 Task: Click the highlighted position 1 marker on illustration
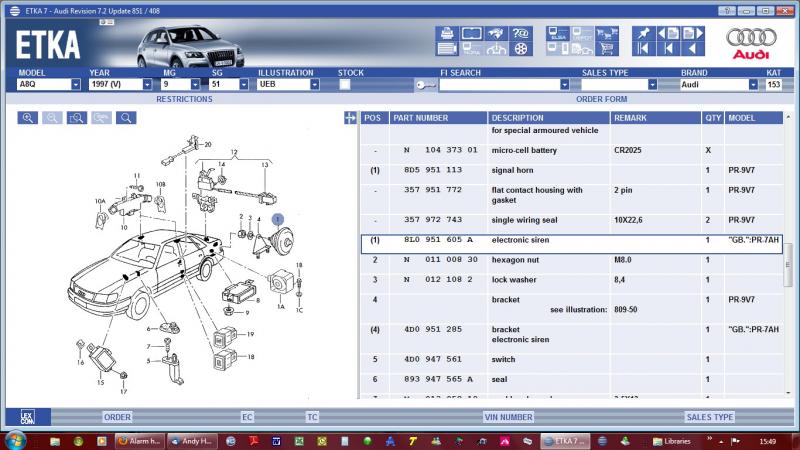pyautogui.click(x=278, y=219)
